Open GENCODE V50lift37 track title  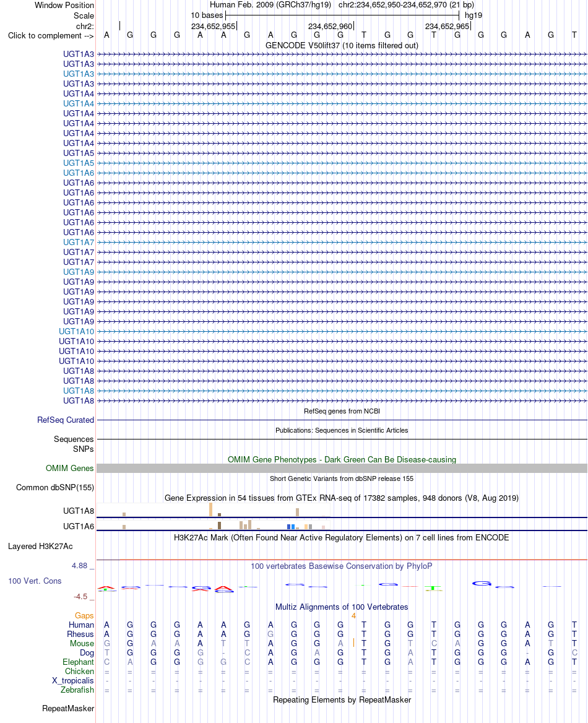(342, 45)
